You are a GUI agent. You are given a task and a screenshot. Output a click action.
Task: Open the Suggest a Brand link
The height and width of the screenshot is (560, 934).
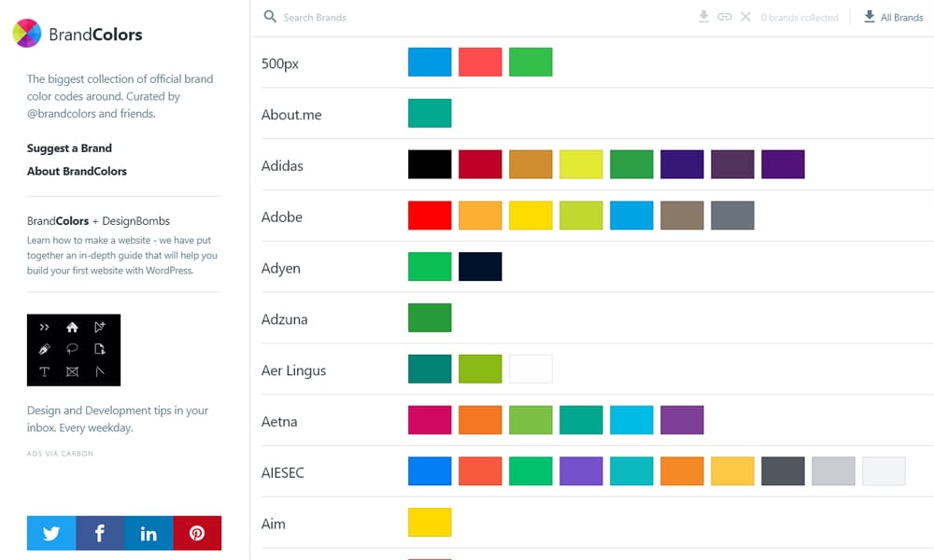click(x=69, y=147)
